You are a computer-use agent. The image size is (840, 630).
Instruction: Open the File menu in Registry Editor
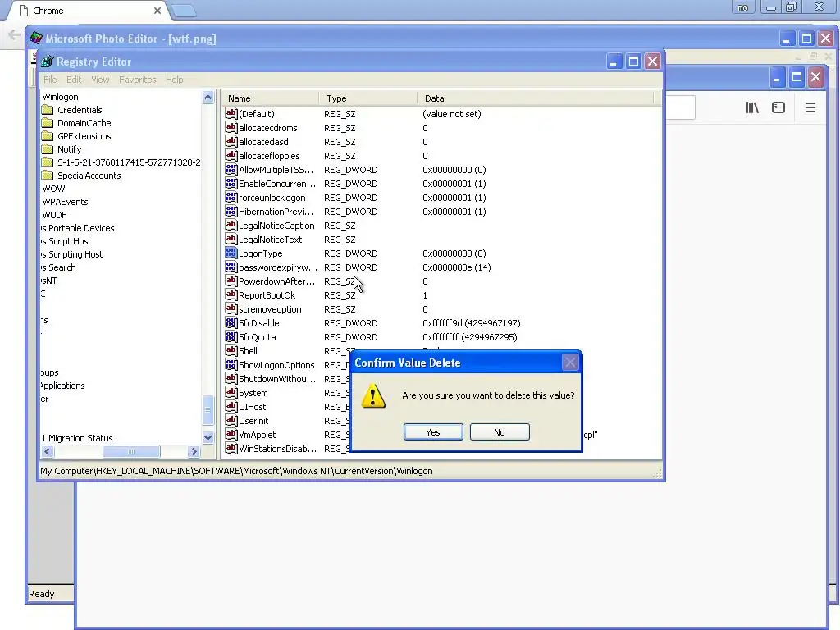(50, 80)
